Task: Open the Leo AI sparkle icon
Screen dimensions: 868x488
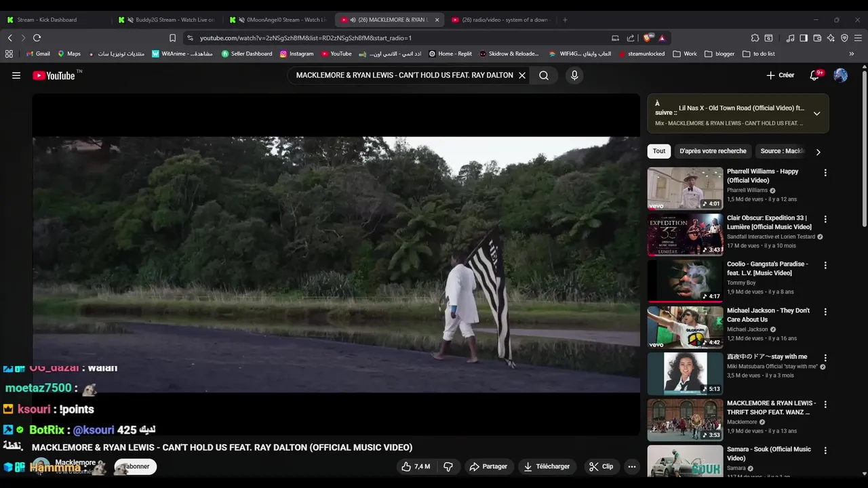Action: click(831, 38)
